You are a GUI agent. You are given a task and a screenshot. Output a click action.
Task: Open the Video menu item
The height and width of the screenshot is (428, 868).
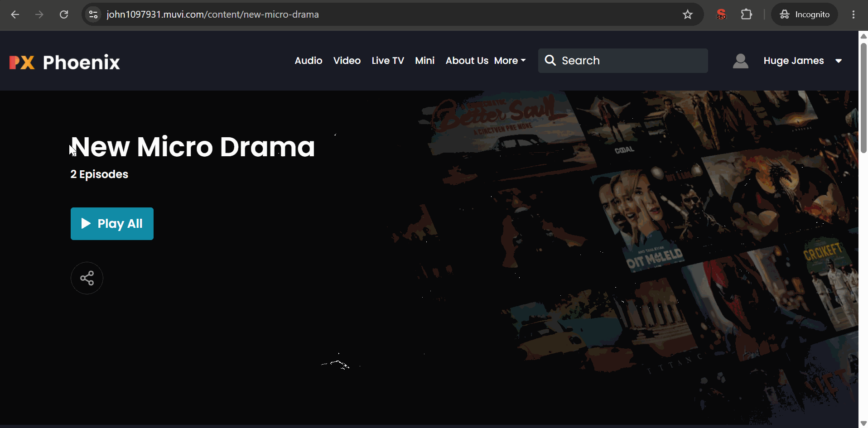347,61
